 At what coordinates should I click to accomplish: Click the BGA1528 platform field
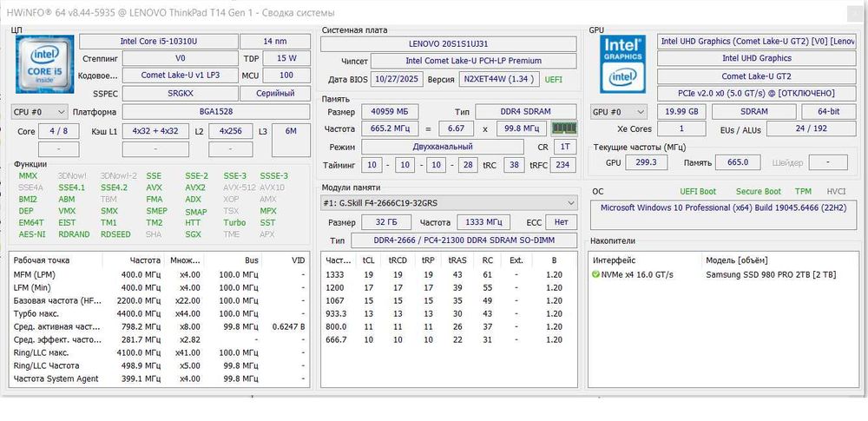(216, 112)
